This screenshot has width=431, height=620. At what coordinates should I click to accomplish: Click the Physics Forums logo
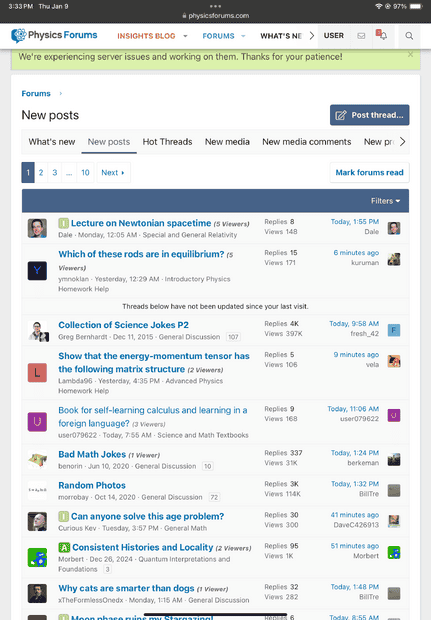pyautogui.click(x=54, y=36)
